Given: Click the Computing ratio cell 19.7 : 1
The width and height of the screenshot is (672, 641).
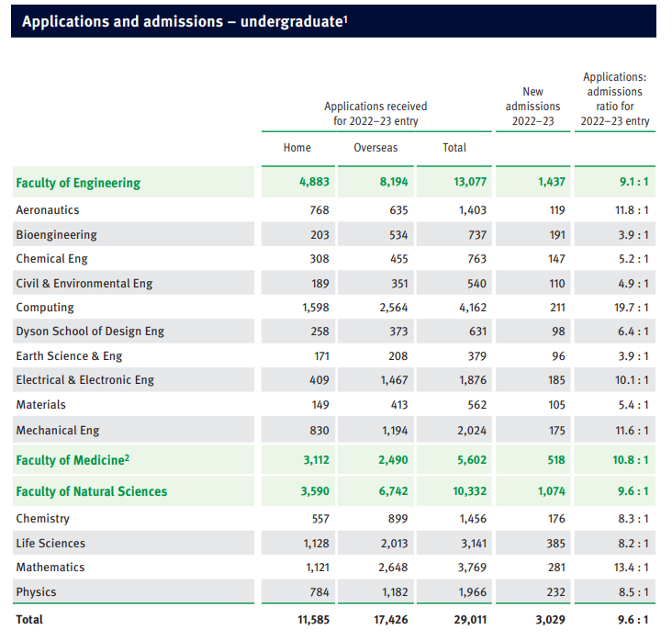Looking at the screenshot, I should pos(631,308).
